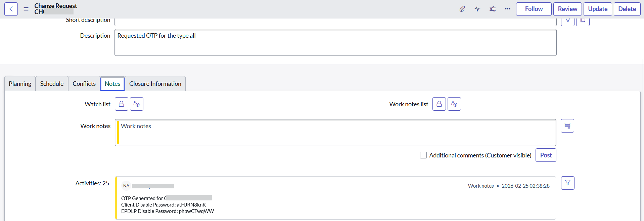Add me to Work notes list
This screenshot has height=221, width=644.
[454, 104]
